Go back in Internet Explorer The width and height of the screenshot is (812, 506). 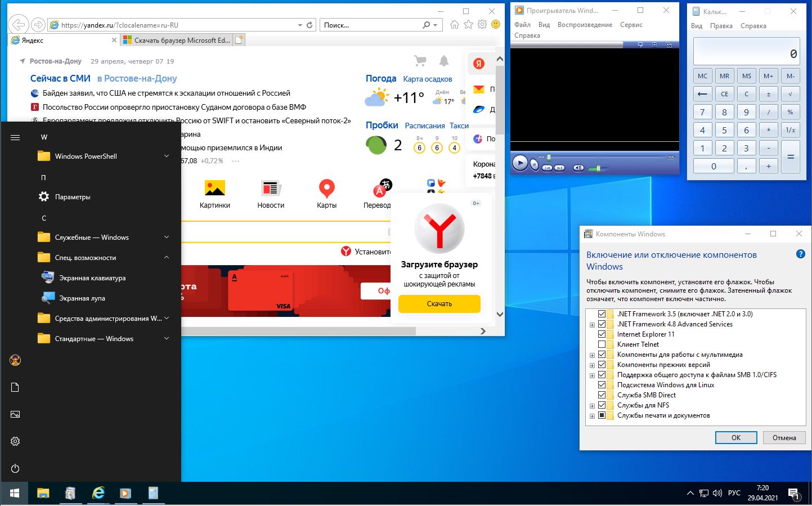[18, 25]
